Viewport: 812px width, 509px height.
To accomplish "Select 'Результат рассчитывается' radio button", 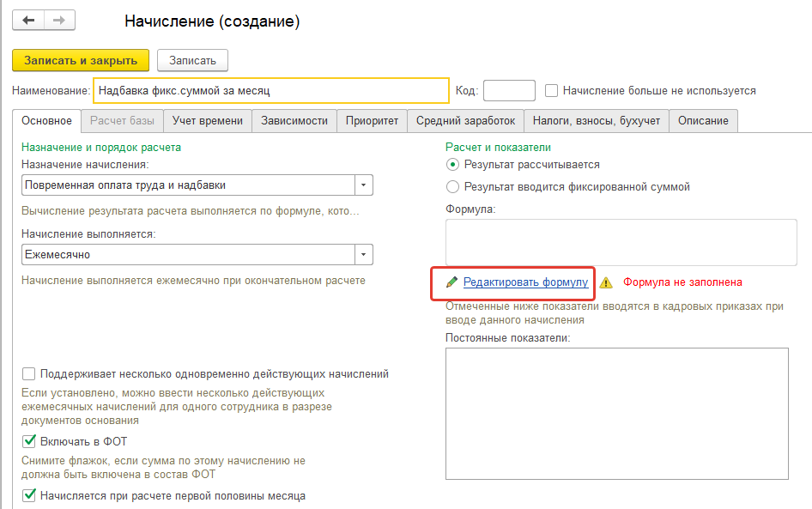I will point(453,164).
